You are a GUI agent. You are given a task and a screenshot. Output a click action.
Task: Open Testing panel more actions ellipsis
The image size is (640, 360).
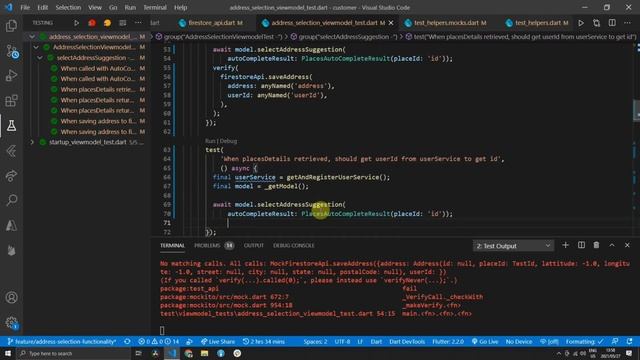(138, 23)
